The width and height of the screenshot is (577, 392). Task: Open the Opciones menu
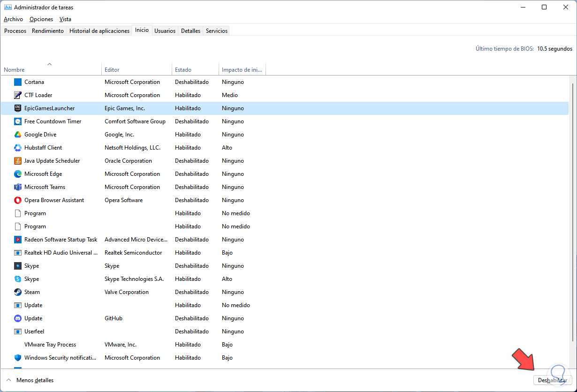point(41,19)
